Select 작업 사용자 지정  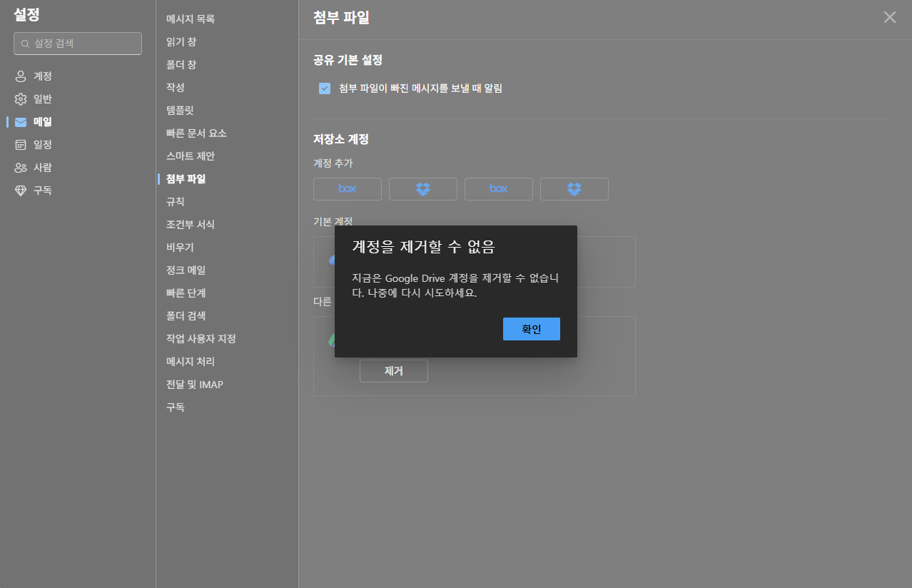[x=201, y=338]
